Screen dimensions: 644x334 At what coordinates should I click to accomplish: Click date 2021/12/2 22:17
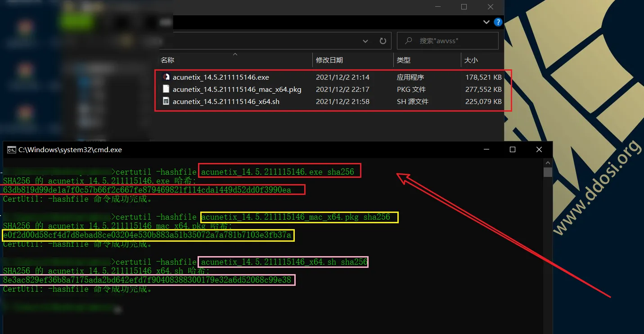tap(342, 90)
